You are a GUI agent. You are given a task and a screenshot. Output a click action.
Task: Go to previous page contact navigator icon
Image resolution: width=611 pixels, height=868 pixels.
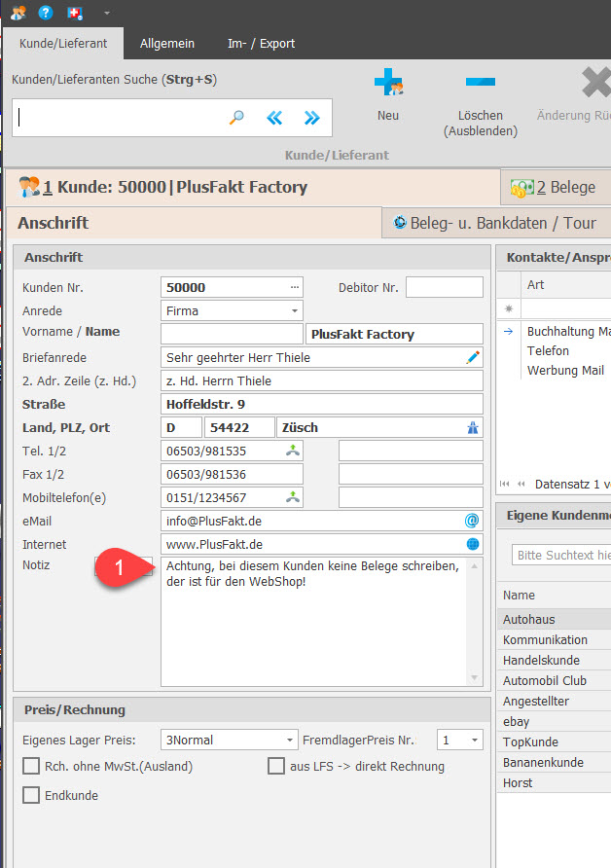tap(521, 484)
